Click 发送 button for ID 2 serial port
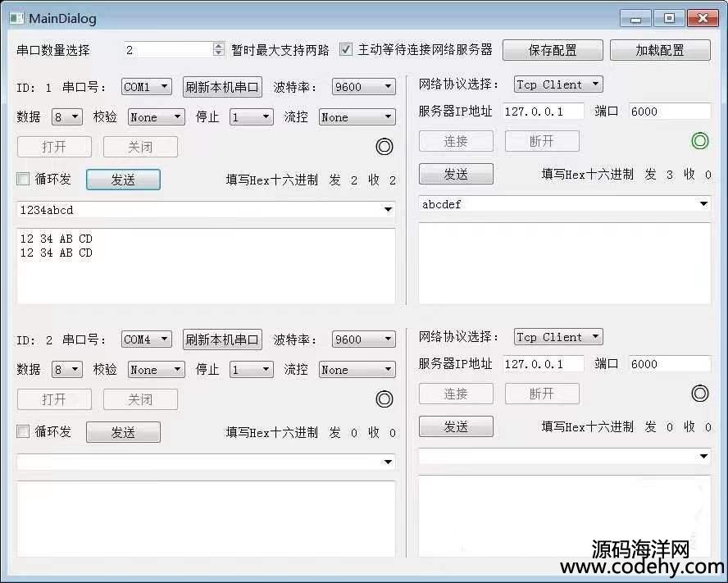This screenshot has height=583, width=728. tap(123, 432)
